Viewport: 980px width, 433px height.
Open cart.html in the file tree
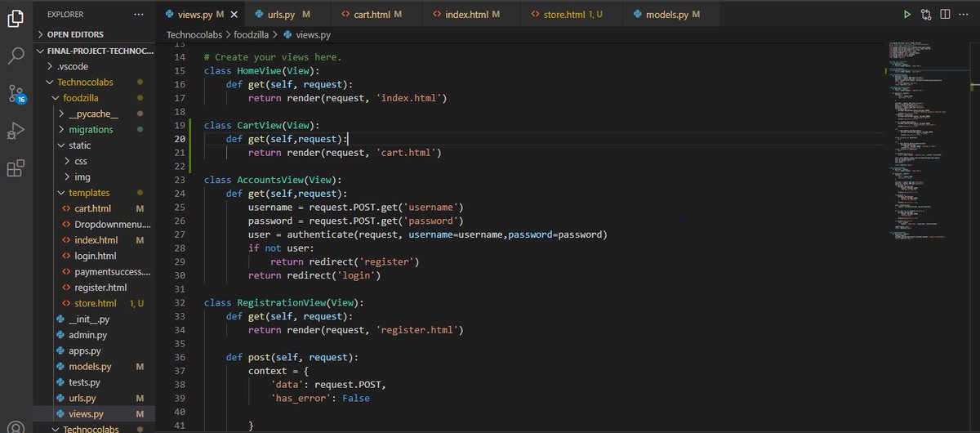(94, 208)
